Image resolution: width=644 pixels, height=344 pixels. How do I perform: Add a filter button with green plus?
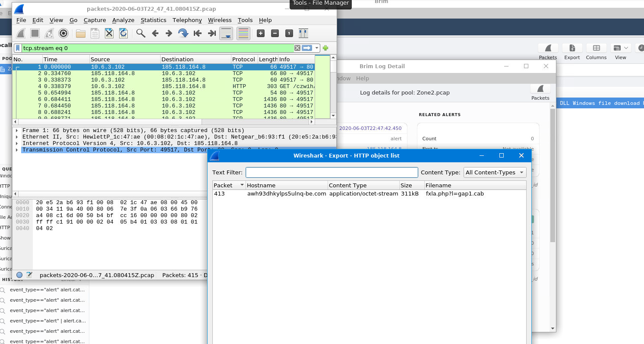click(325, 48)
